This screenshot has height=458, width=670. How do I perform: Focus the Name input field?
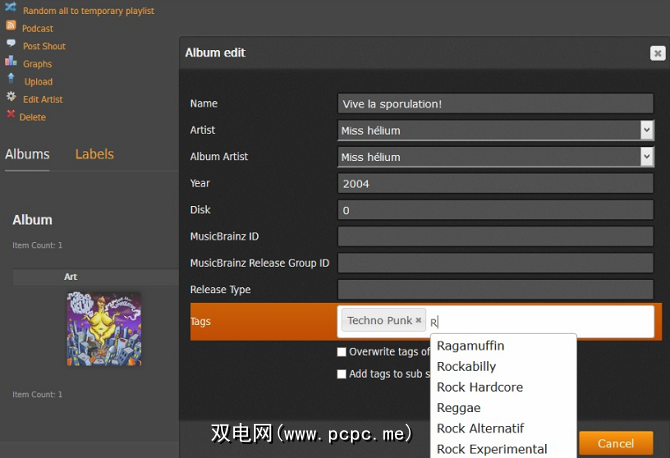coord(495,104)
